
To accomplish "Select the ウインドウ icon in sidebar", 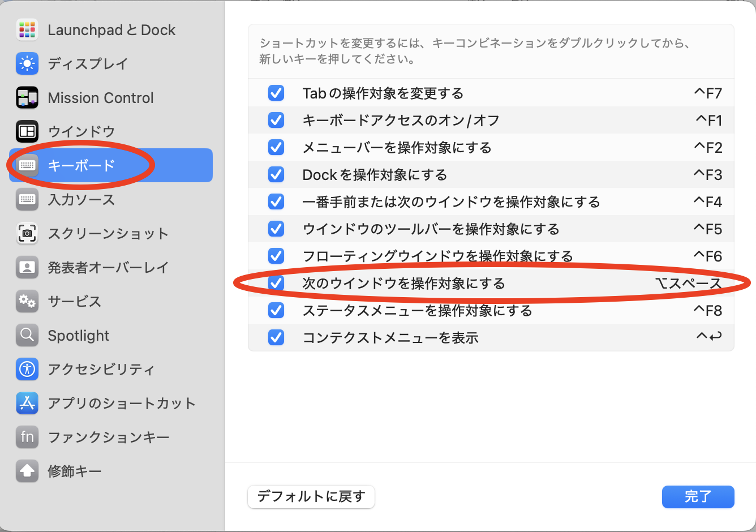I will point(27,131).
